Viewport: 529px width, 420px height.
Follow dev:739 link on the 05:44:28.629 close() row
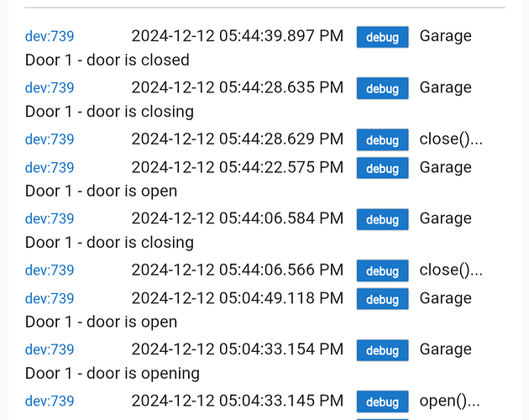50,139
